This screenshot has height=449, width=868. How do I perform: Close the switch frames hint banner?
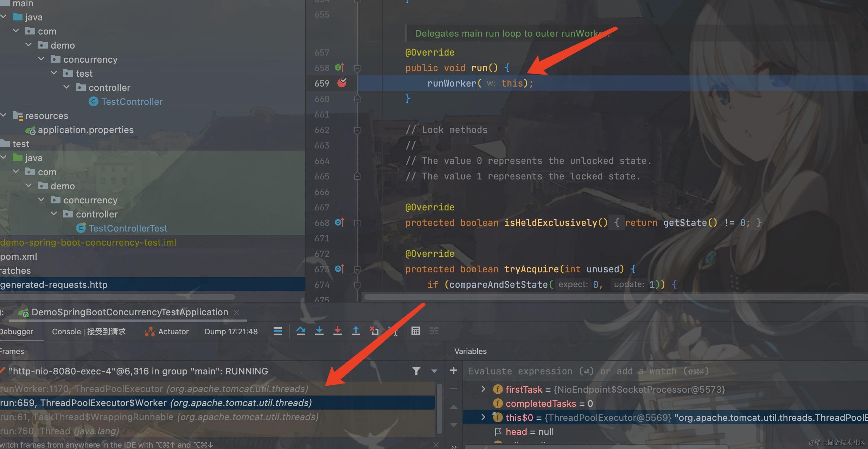pyautogui.click(x=436, y=444)
